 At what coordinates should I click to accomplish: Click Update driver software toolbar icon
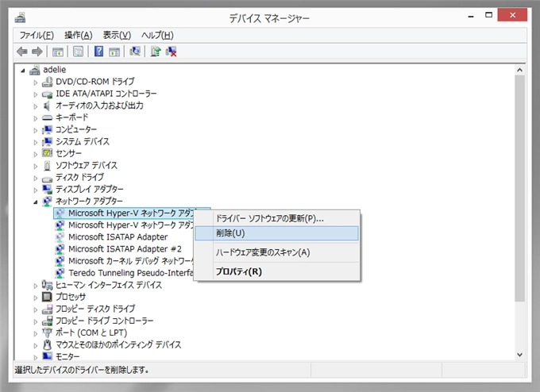(156, 52)
